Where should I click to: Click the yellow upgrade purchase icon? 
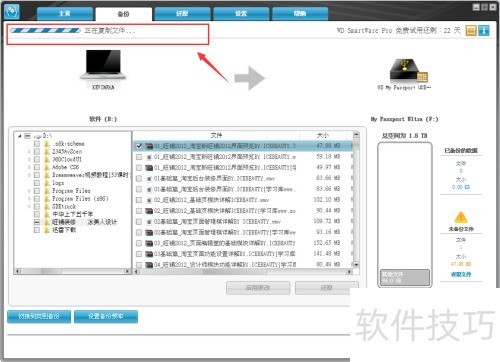click(x=471, y=31)
